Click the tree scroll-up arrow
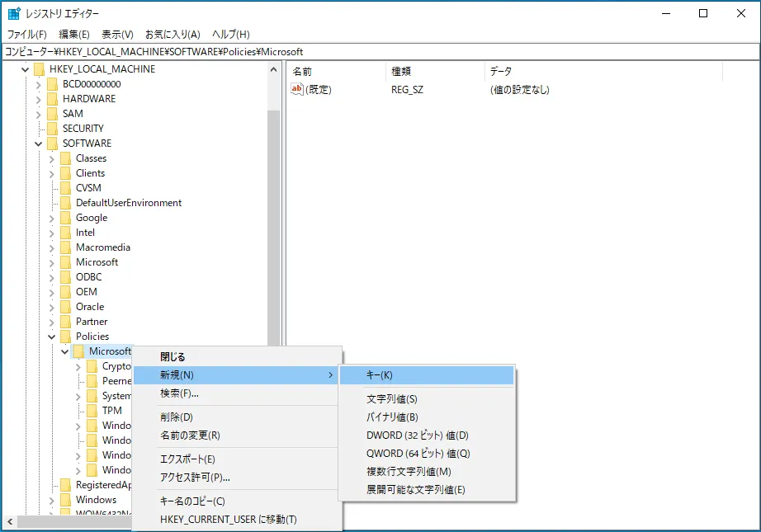This screenshot has width=761, height=532. click(274, 70)
